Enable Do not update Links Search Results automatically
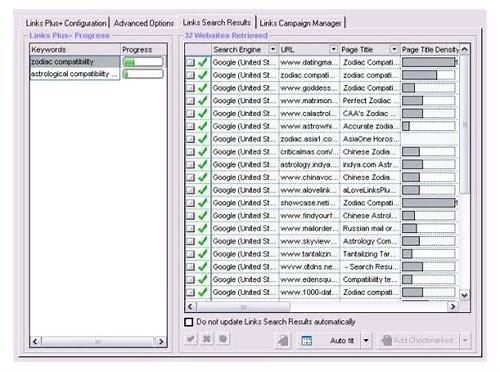This screenshot has width=500, height=372. point(189,322)
